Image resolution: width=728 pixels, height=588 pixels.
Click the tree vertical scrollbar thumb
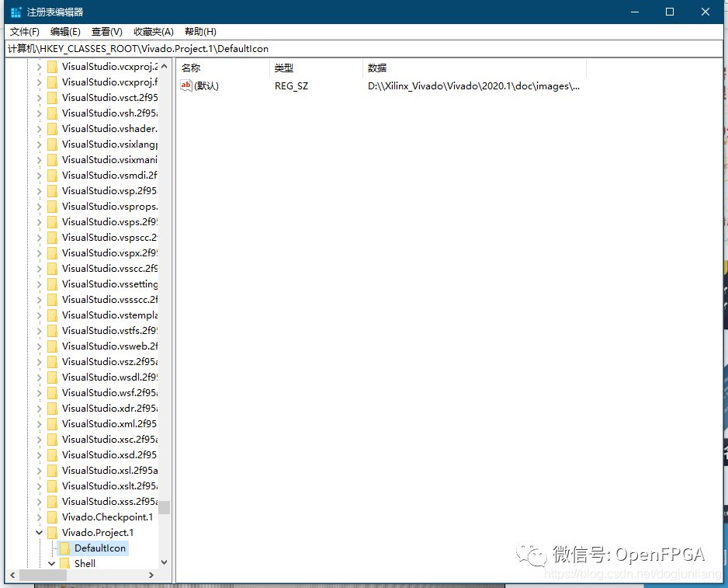pos(165,507)
